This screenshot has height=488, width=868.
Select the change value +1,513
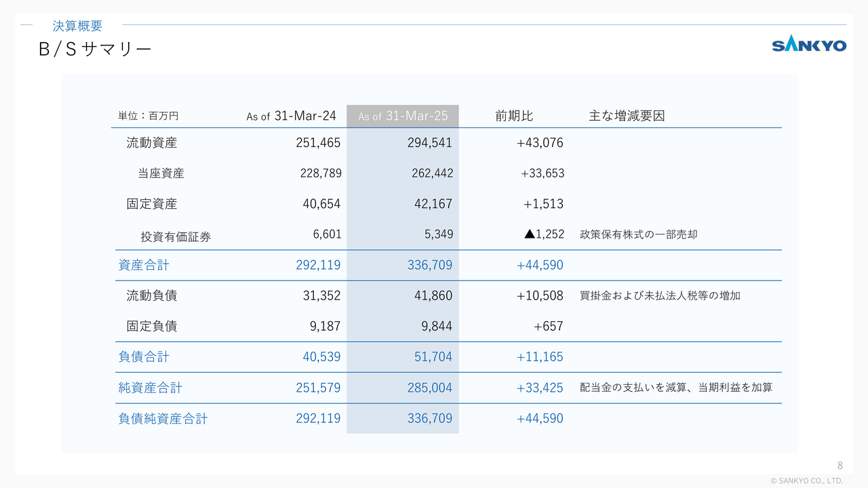point(543,204)
